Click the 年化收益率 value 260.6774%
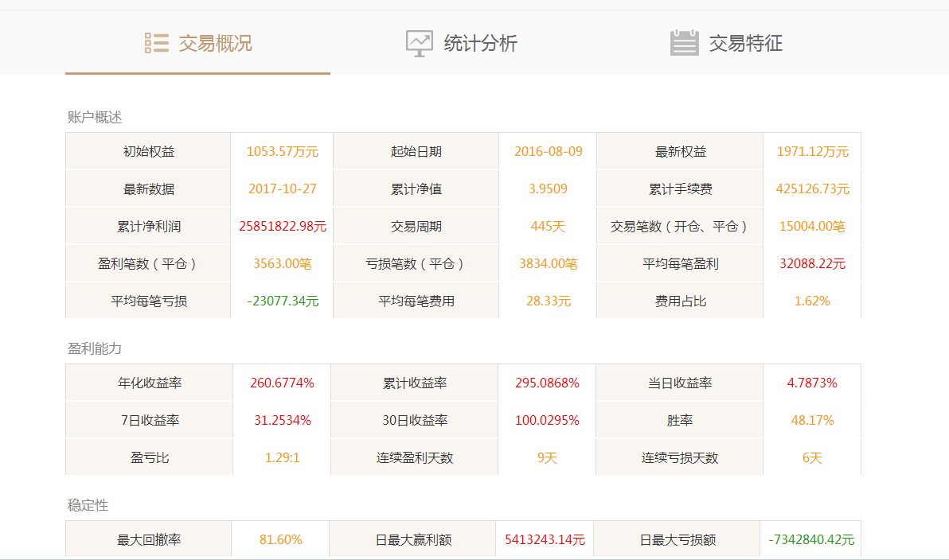 [x=282, y=383]
